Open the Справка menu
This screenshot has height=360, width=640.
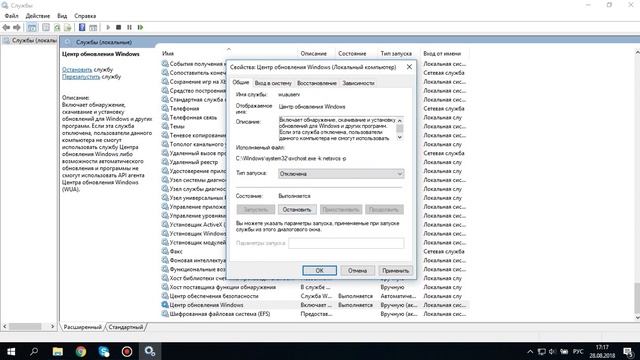pyautogui.click(x=85, y=16)
